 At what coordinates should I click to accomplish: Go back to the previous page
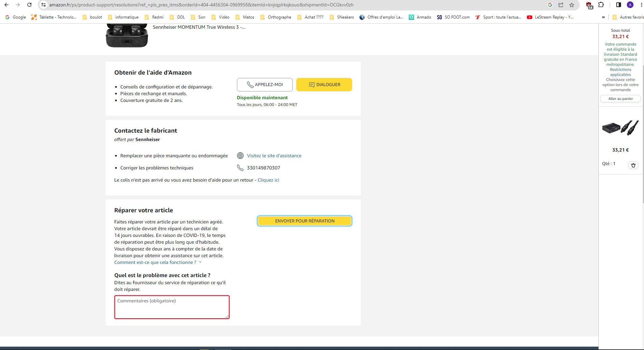click(6, 5)
